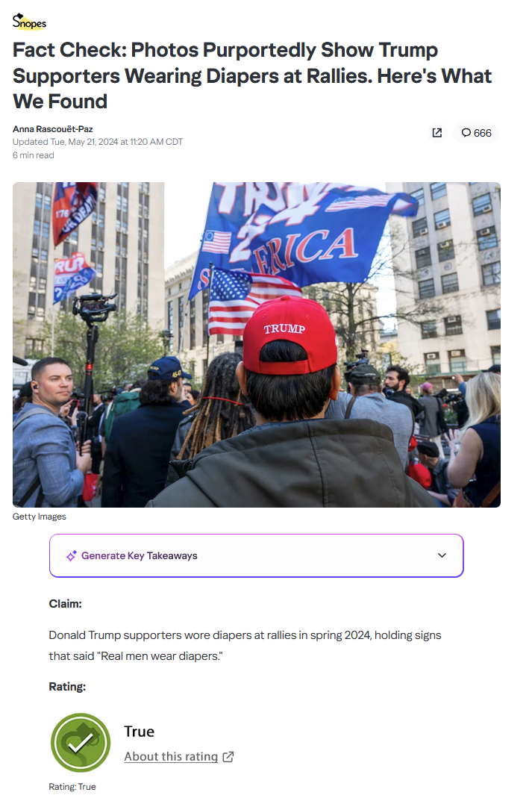This screenshot has height=804, width=532.
Task: Expand the Key Takeaways chevron arrow
Action: [x=442, y=555]
